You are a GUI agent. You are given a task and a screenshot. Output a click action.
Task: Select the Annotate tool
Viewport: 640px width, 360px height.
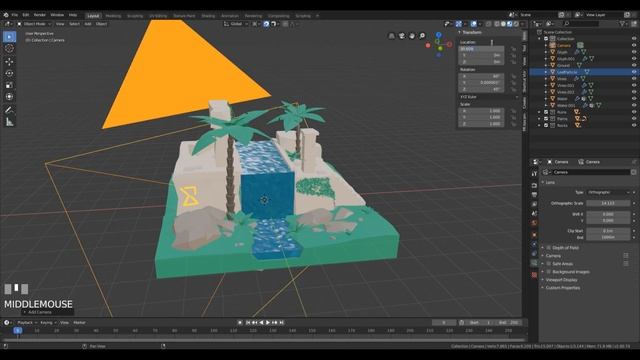[x=9, y=110]
